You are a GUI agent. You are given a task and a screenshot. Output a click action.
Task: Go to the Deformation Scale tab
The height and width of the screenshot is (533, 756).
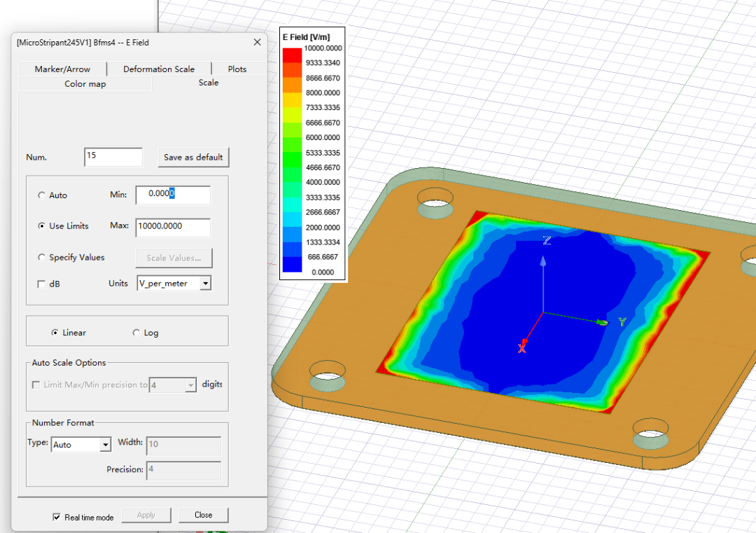(x=159, y=69)
